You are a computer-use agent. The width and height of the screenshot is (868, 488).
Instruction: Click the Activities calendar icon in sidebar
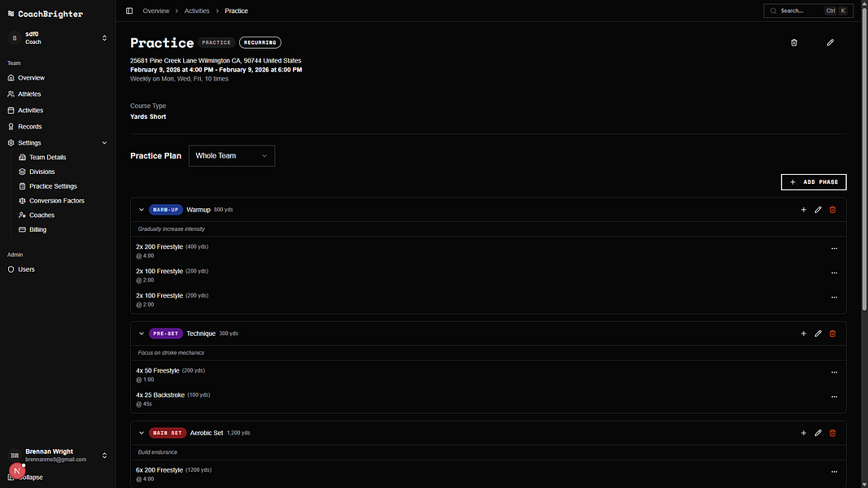pos(11,111)
